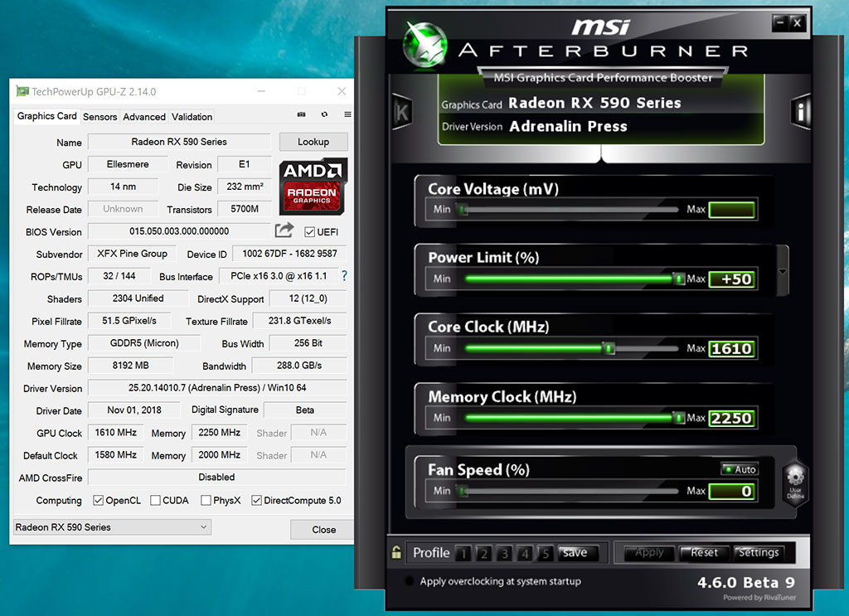849x616 pixels.
Task: Select Afterburner profile slot 2
Action: (484, 553)
